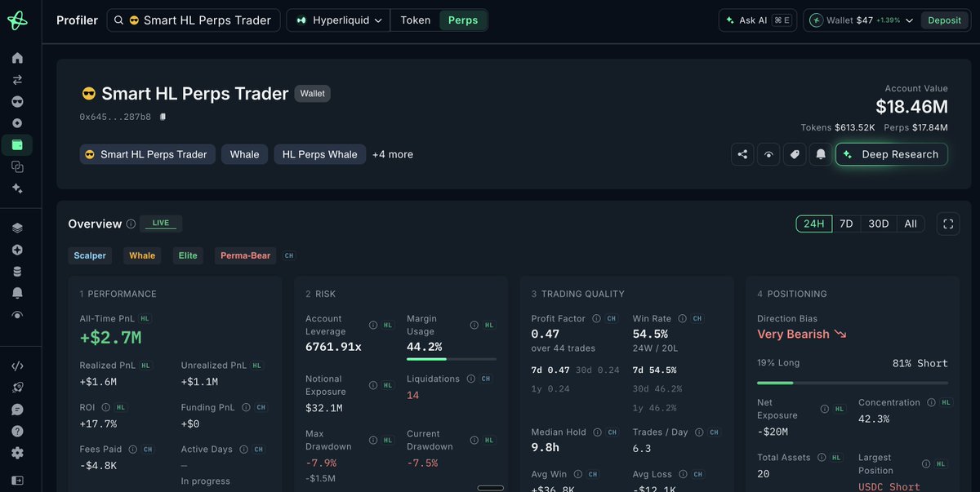Viewport: 980px width, 492px height.
Task: Expand Overview to fullscreen
Action: tap(948, 224)
